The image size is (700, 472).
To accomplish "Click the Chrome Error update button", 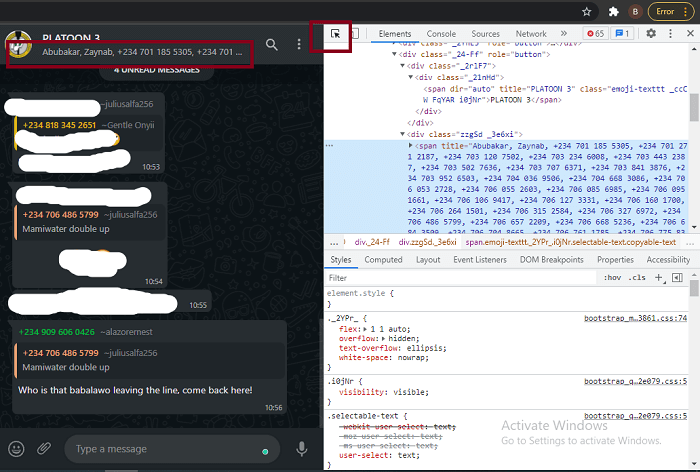I will click(670, 12).
